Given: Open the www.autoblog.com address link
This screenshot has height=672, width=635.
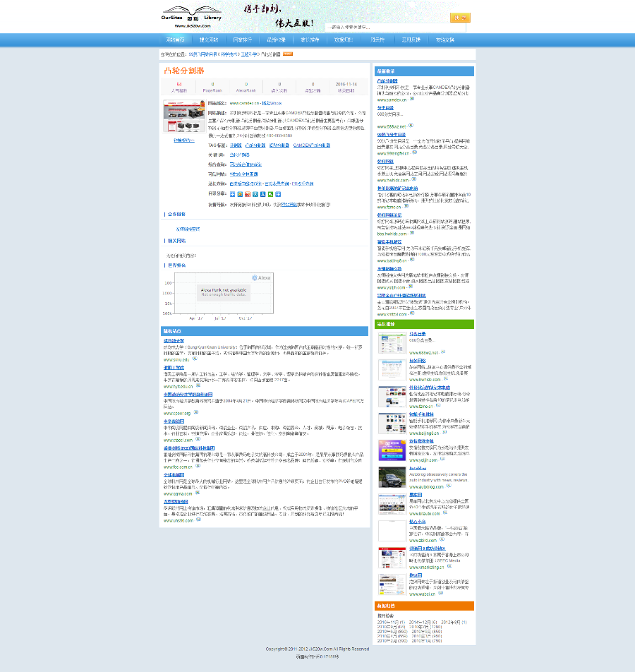Looking at the screenshot, I should coord(426,487).
